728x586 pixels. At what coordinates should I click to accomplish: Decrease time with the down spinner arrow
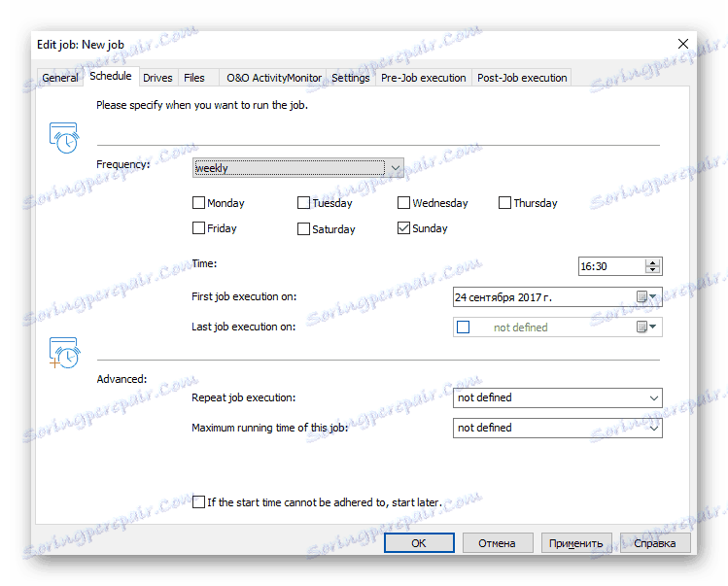[652, 270]
